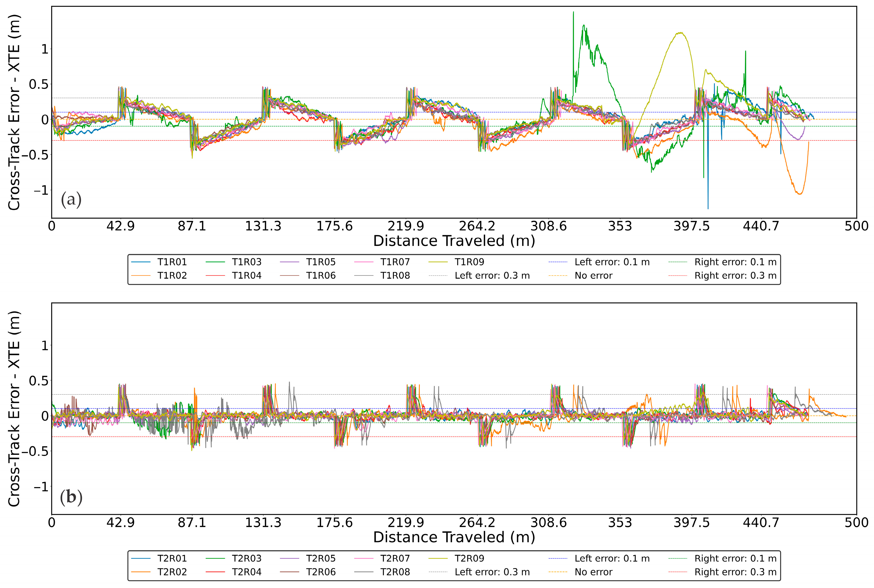This screenshot has width=874, height=588.
Task: Click the T1R06 brown legend entry
Action: click(x=321, y=276)
